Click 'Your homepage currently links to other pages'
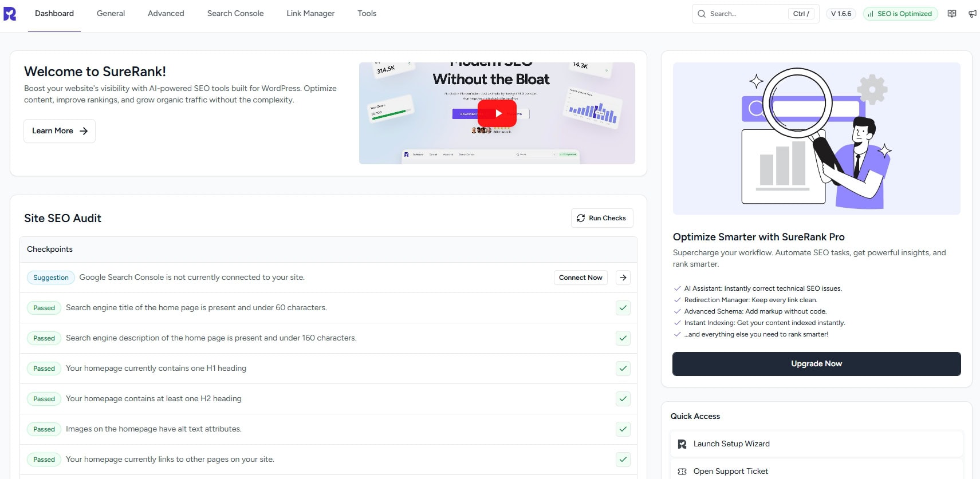This screenshot has width=980, height=479. click(x=170, y=460)
